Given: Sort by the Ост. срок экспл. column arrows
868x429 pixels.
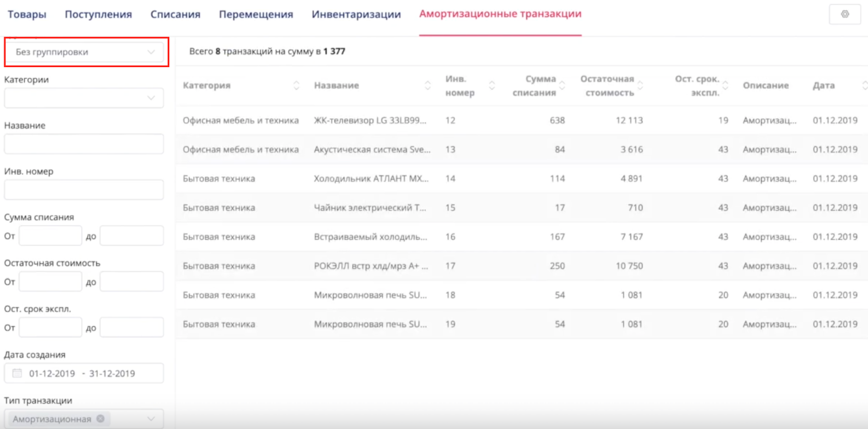Looking at the screenshot, I should pyautogui.click(x=725, y=86).
